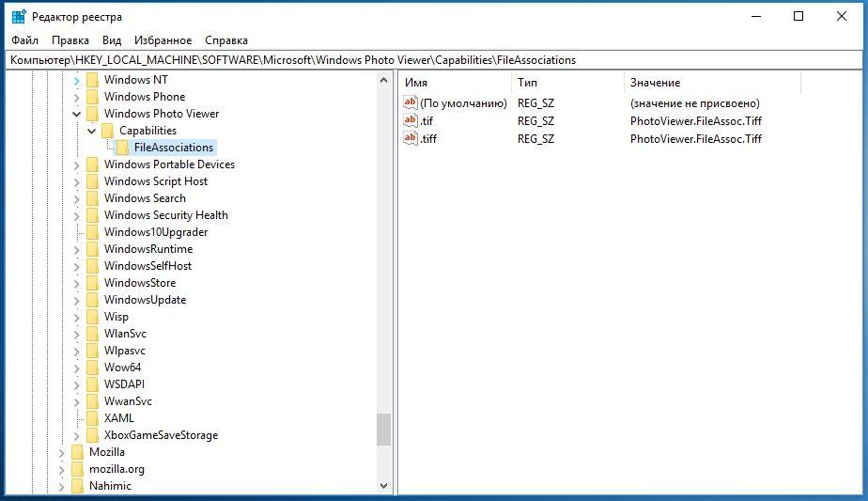Image resolution: width=868 pixels, height=501 pixels.
Task: Click the tree pane vertical scrollbar thumb
Action: pyautogui.click(x=383, y=430)
